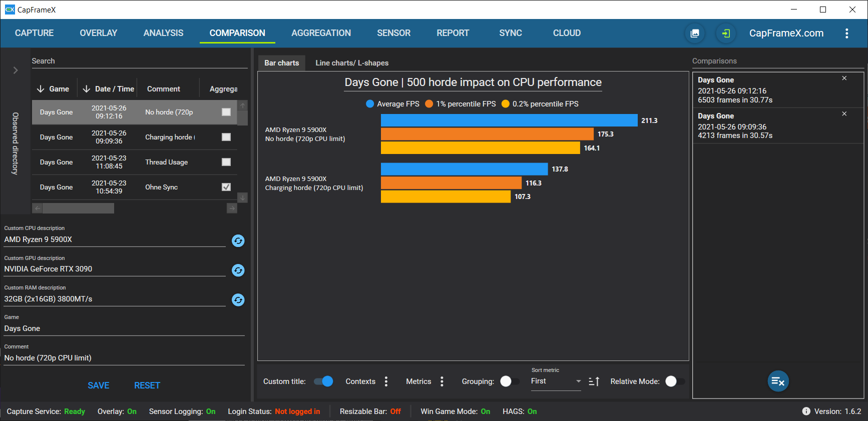Image resolution: width=868 pixels, height=421 pixels.
Task: Click the record list scroll-down arrow
Action: (x=242, y=197)
